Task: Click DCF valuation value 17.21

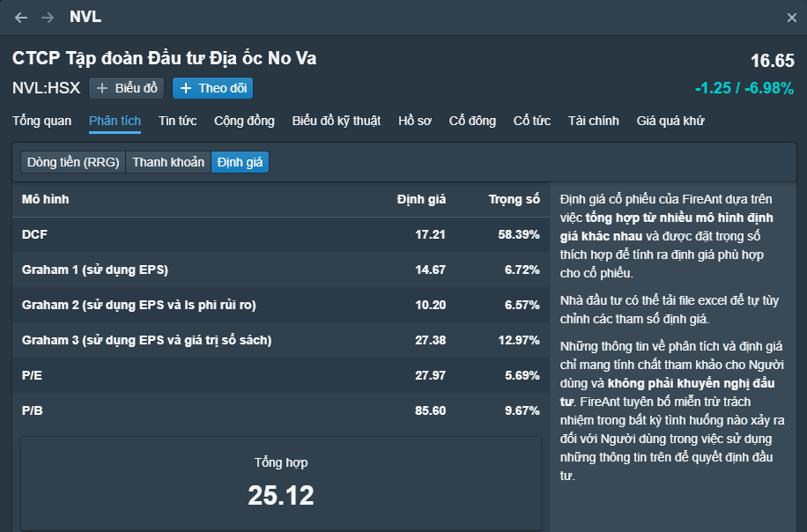Action: 430,234
